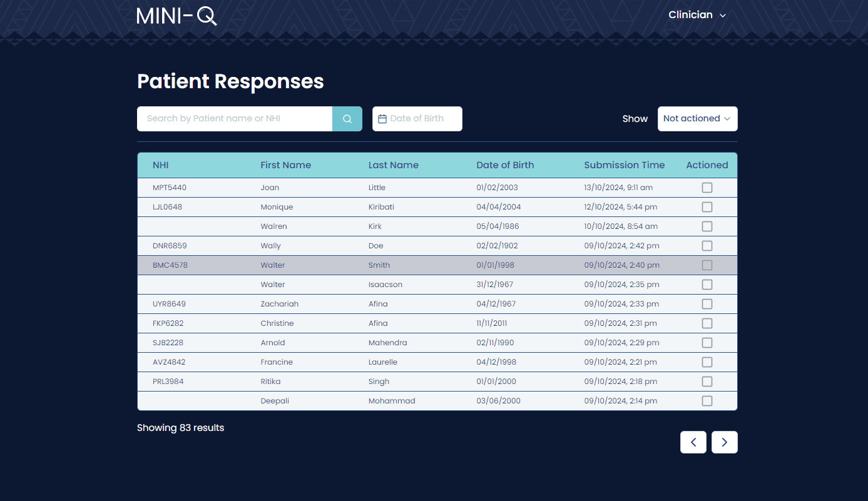Toggle Actioned checkbox for Wally Doe

pos(707,246)
